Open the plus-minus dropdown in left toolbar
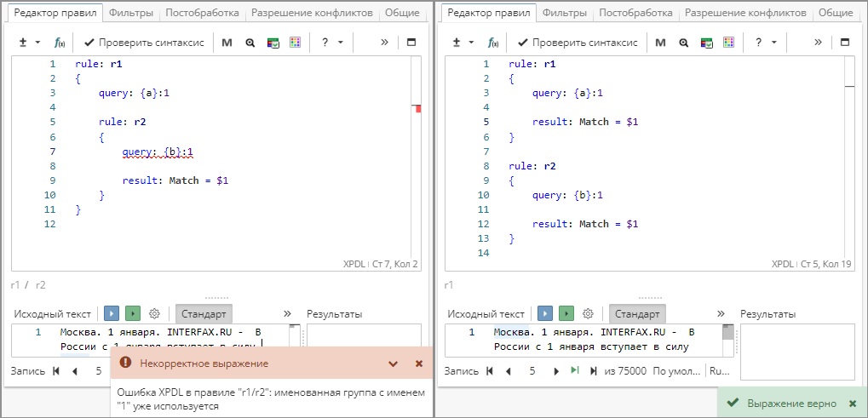The height and width of the screenshot is (418, 868). (30, 43)
